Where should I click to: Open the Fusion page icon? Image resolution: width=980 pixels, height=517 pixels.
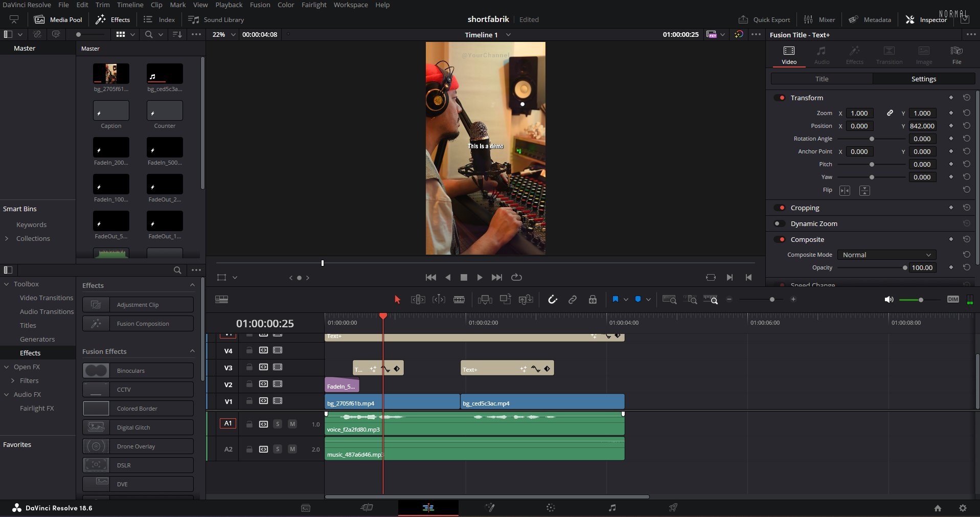click(x=490, y=508)
